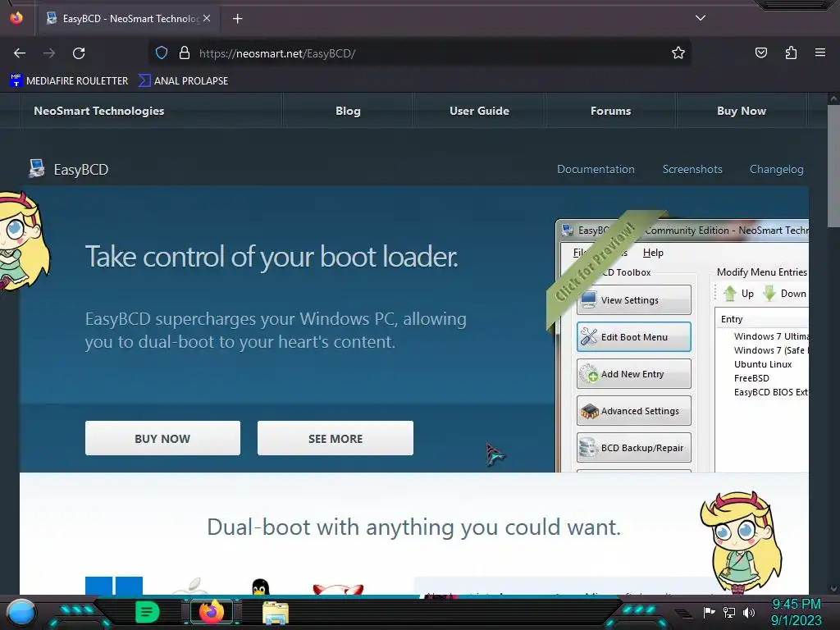
Task: Click scrollbar down arrow
Action: (x=833, y=589)
